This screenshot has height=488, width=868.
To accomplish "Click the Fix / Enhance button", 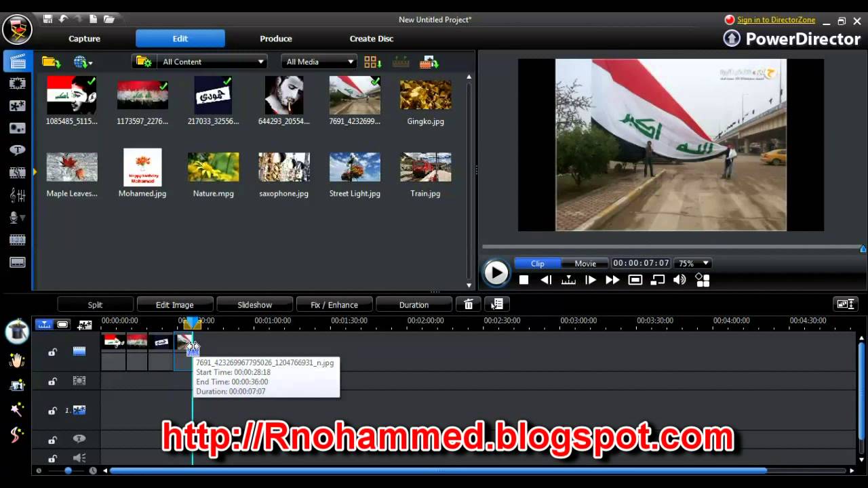I will point(334,305).
